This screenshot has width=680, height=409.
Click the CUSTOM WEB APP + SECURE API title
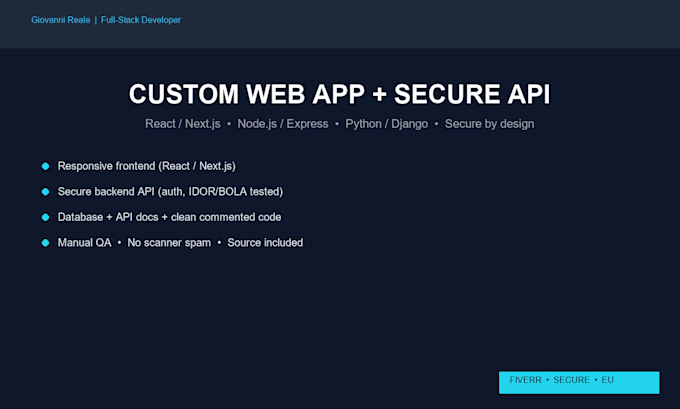click(x=340, y=94)
